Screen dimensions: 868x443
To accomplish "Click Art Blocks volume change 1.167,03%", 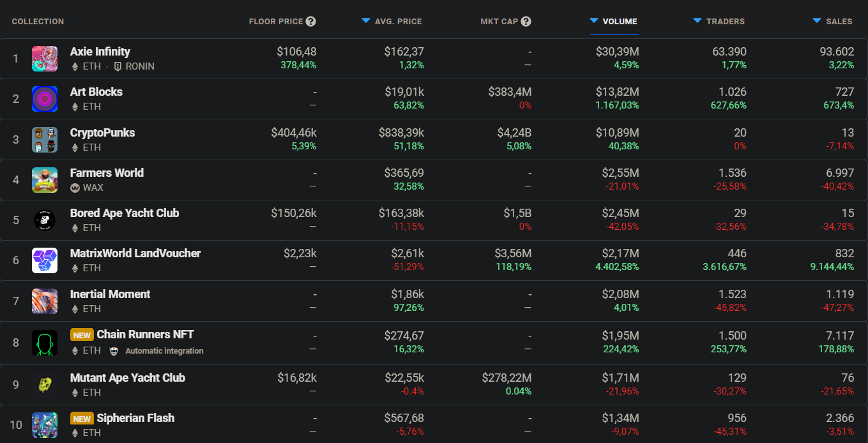I will [x=618, y=105].
